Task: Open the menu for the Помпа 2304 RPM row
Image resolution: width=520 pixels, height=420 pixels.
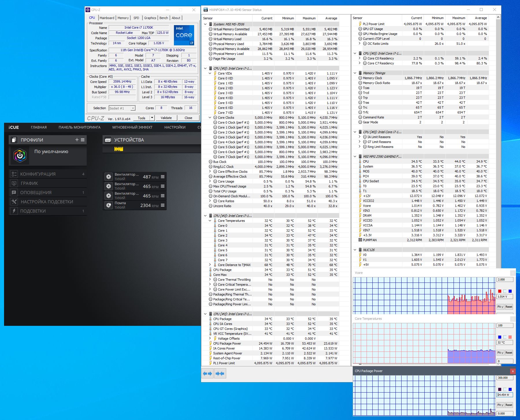Action: pos(163,205)
